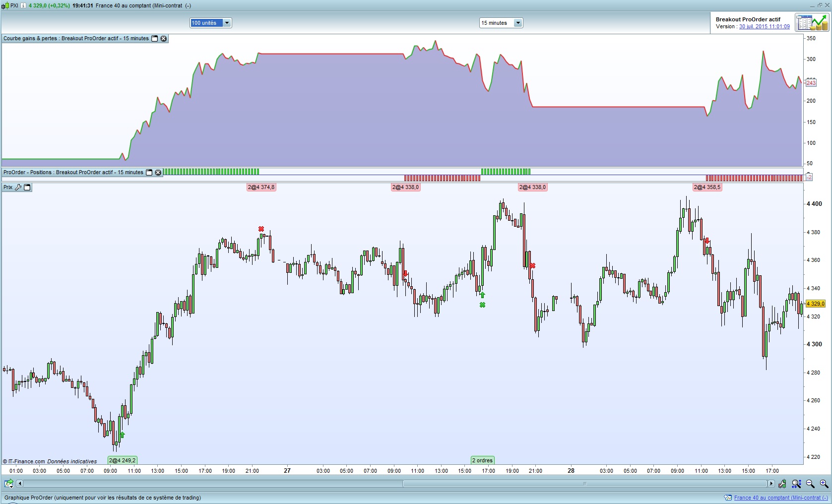The width and height of the screenshot is (832, 504).
Task: Open the Prix panel wrench settings
Action: coord(18,187)
